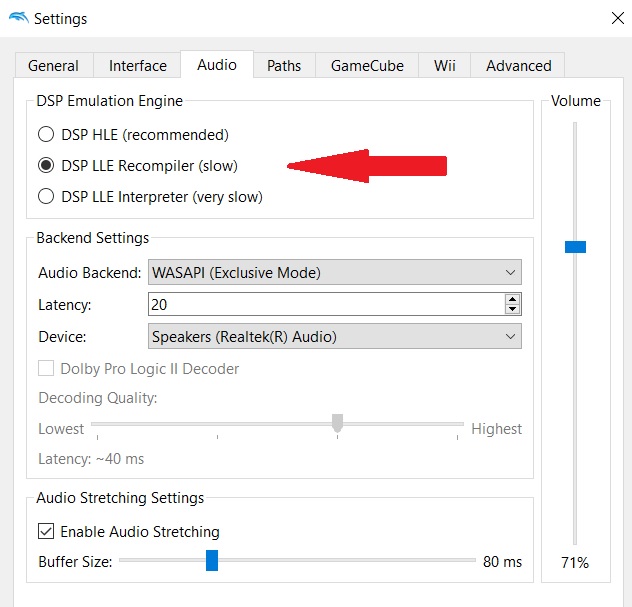Open the Device dropdown list

(x=334, y=337)
